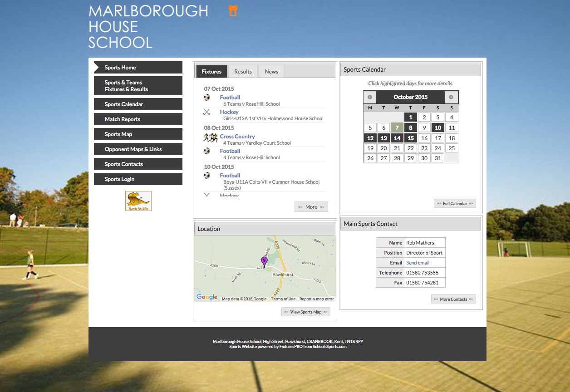Viewport: 570px width, 392px height.
Task: Open Football link under 10 Oct 2015
Action: pos(230,176)
